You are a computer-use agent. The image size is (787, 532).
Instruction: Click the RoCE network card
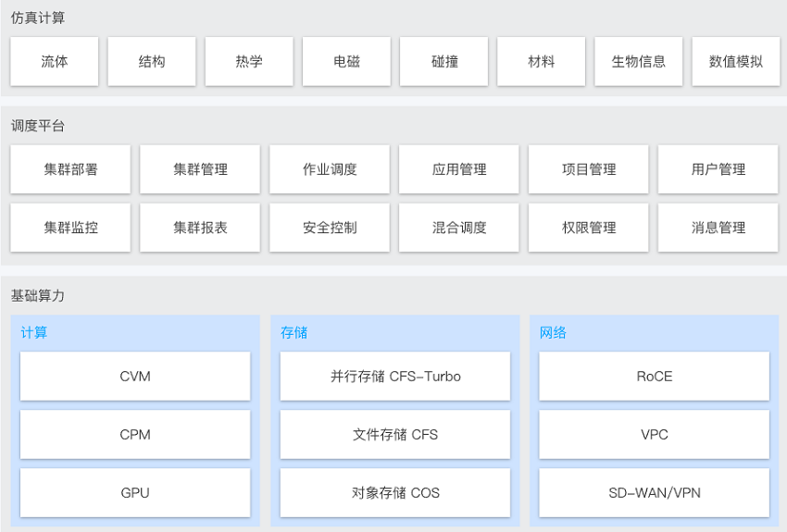tap(654, 376)
